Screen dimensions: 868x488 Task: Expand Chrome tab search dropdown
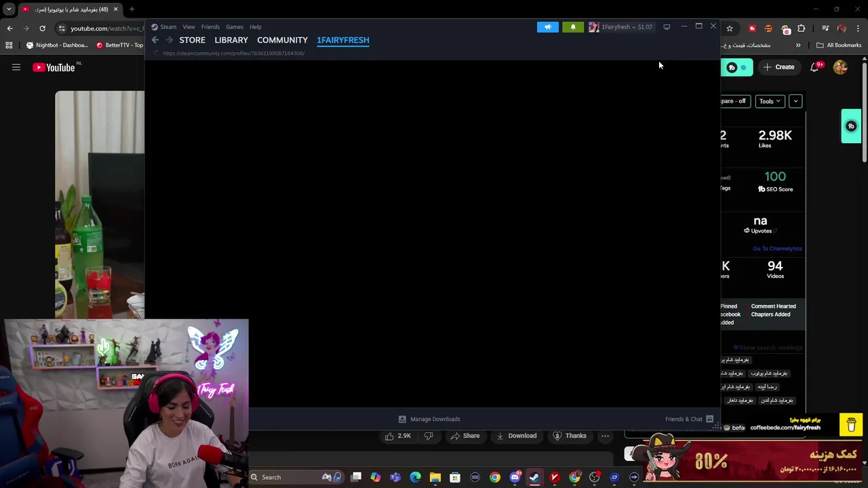point(9,9)
